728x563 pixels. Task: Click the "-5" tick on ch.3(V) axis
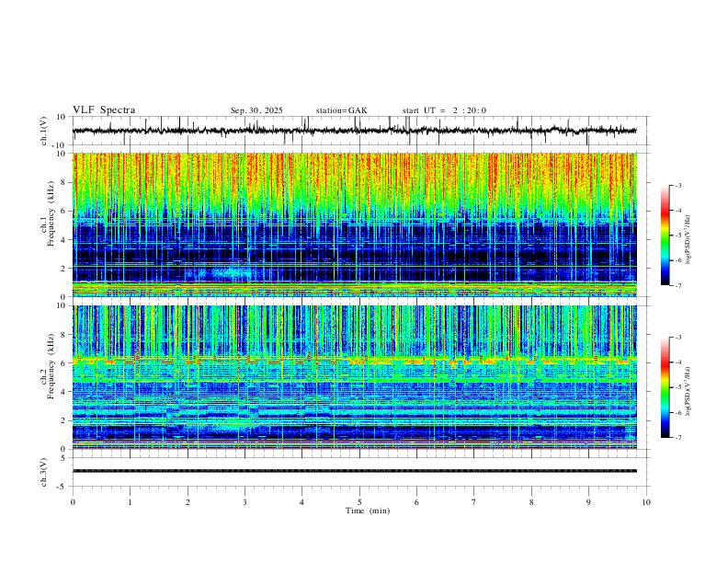pyautogui.click(x=63, y=487)
